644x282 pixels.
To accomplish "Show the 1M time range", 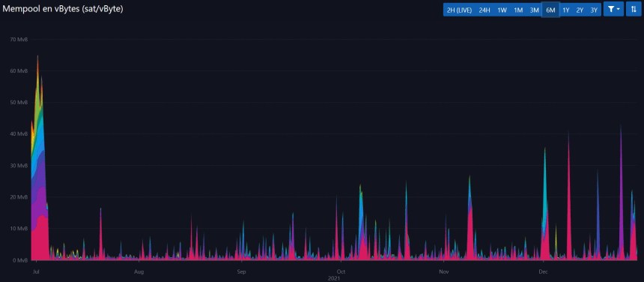I will point(518,10).
